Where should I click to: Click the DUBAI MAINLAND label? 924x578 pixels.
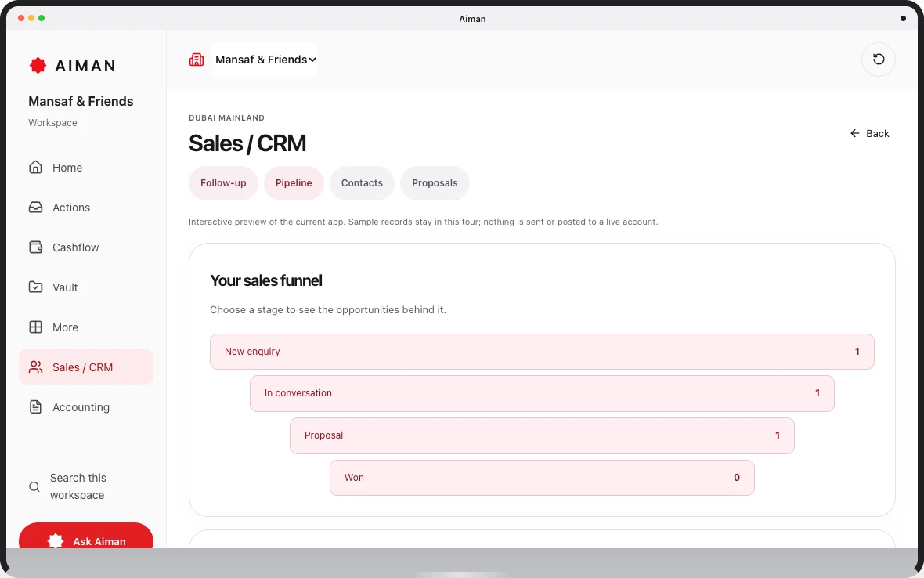(x=226, y=117)
